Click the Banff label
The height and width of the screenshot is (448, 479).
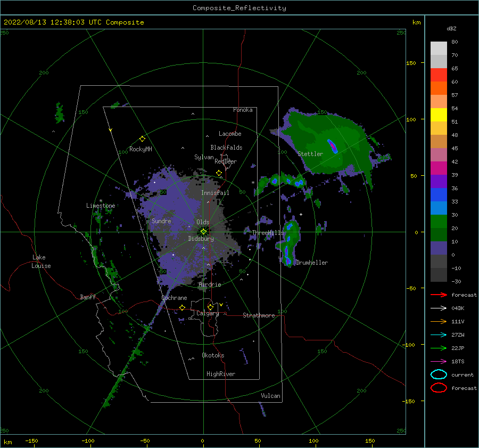pyautogui.click(x=88, y=297)
